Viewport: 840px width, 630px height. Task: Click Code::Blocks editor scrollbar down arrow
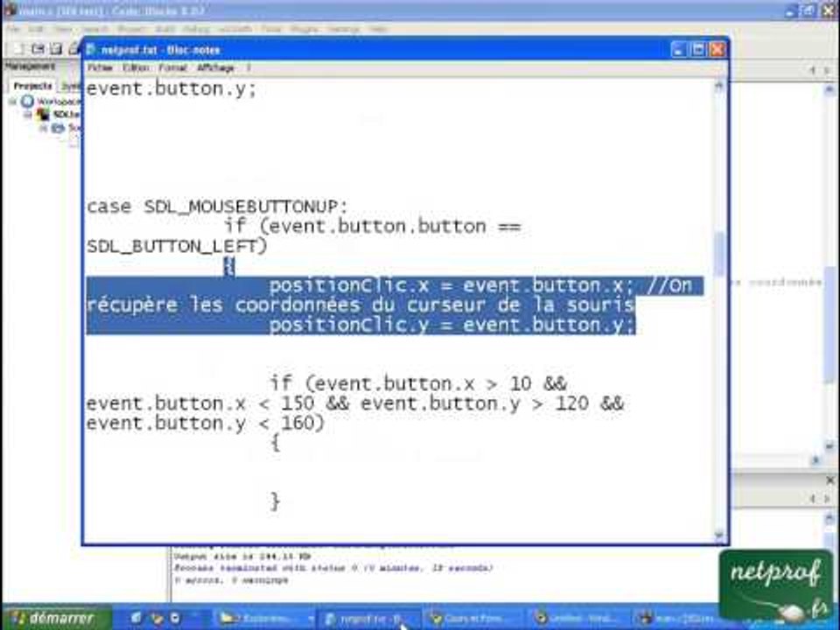tap(829, 445)
